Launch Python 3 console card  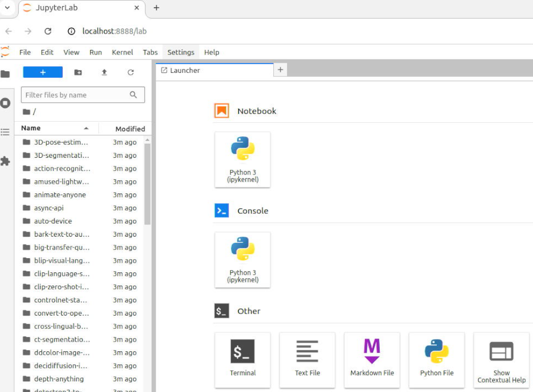click(x=243, y=260)
